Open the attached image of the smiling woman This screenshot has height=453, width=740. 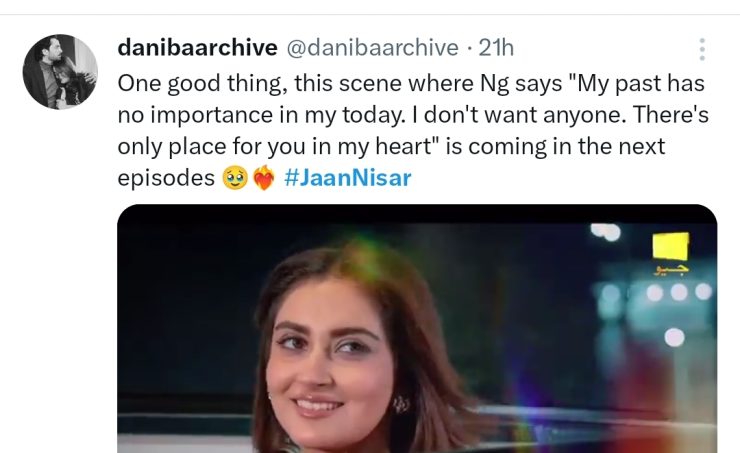click(x=417, y=330)
